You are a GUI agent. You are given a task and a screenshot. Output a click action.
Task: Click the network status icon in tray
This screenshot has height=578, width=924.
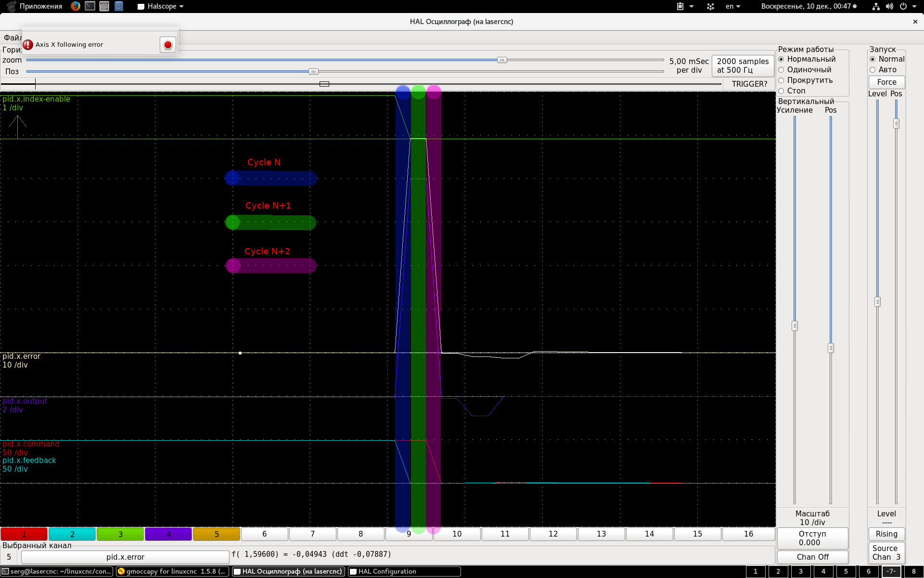click(876, 6)
